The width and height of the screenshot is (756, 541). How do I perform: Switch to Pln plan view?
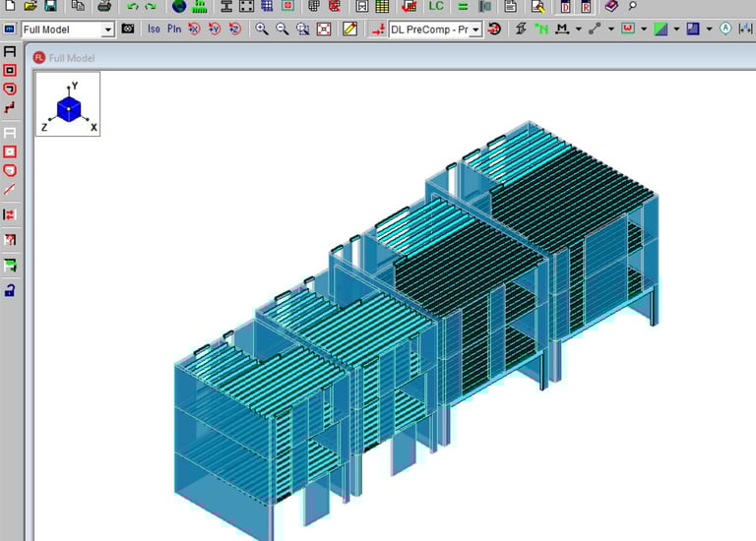click(x=174, y=29)
